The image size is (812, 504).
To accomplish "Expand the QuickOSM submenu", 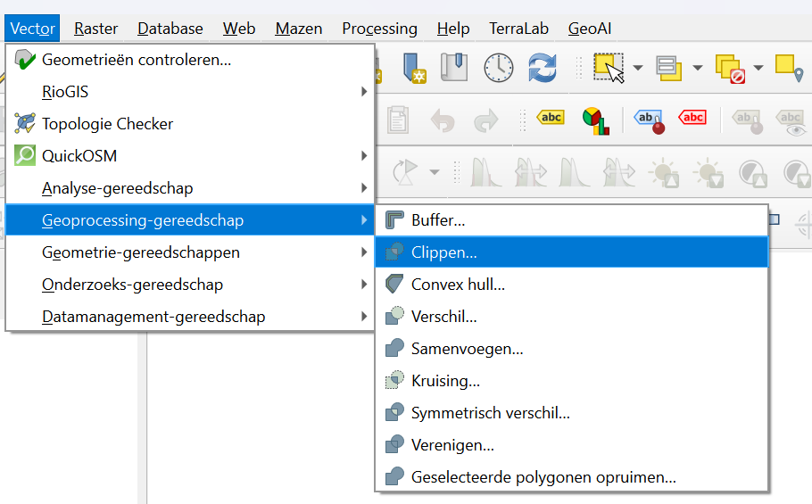I will [x=190, y=156].
